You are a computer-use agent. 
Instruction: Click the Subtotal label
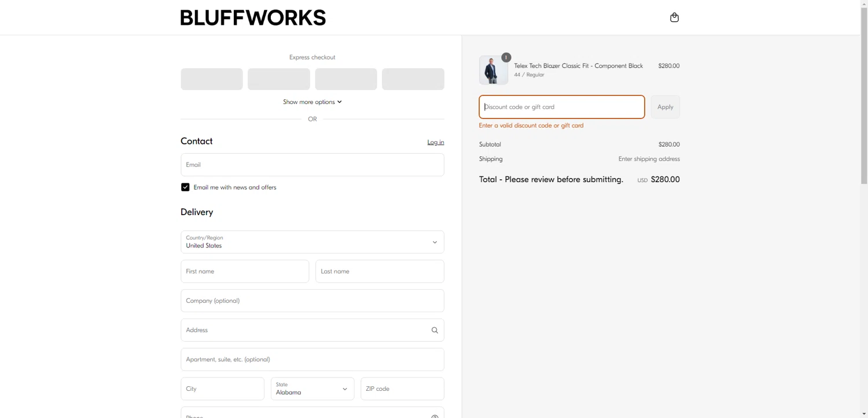490,145
